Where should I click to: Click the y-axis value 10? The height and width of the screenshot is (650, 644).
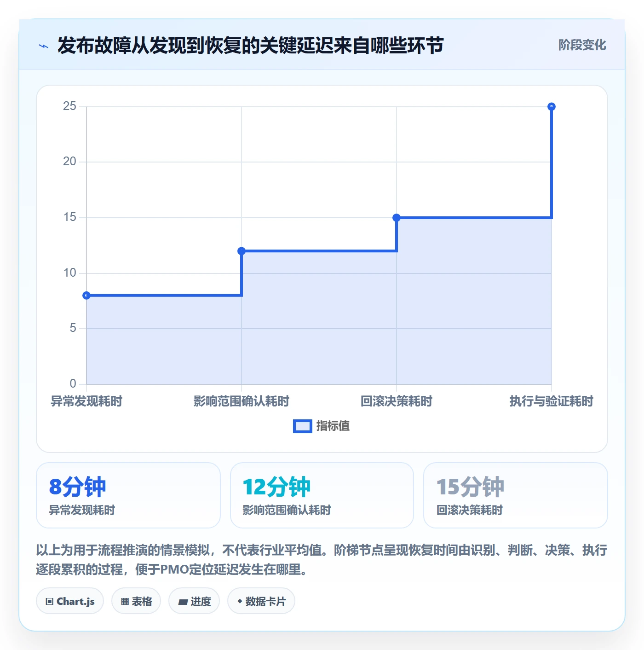click(x=69, y=273)
